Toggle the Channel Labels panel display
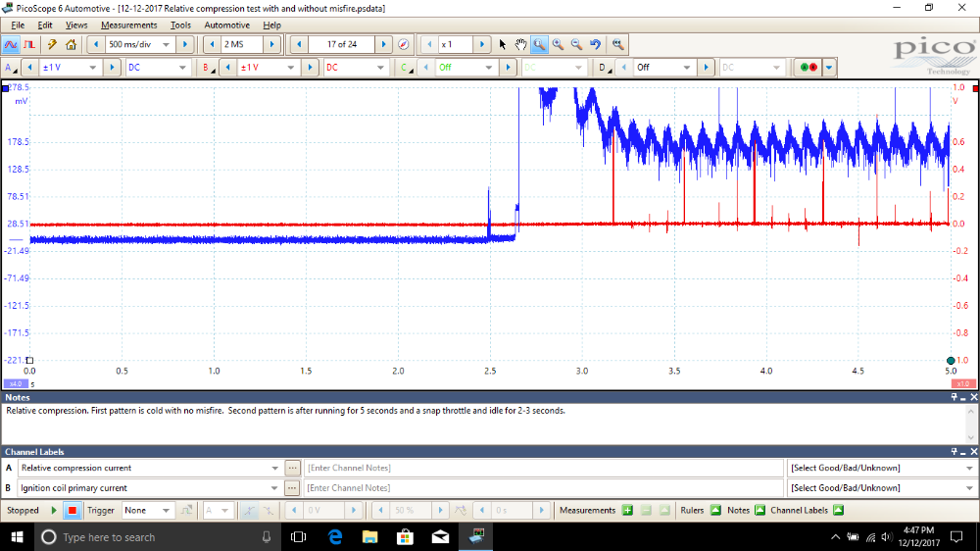This screenshot has width=980, height=551. pos(836,510)
